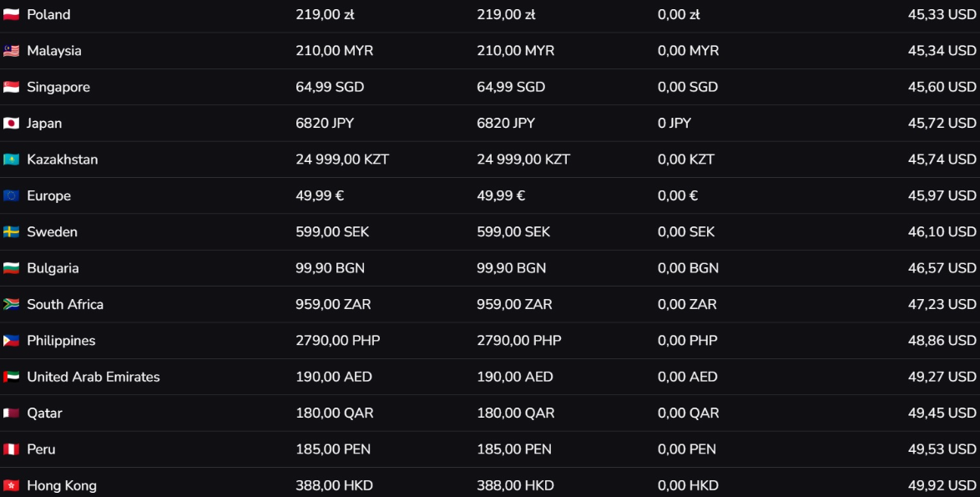Click the Poland flag icon
This screenshot has height=497, width=980.
(11, 15)
